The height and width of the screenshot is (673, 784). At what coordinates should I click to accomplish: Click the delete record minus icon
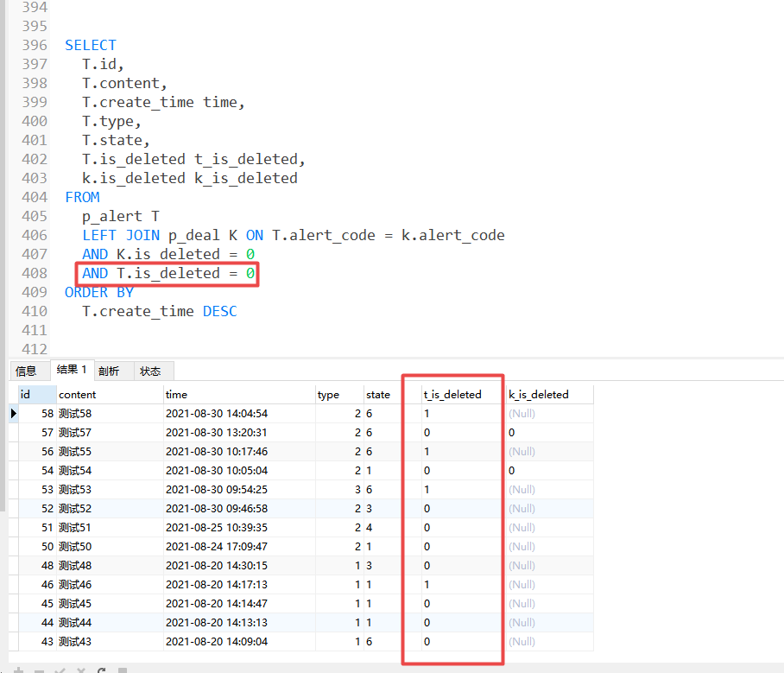pyautogui.click(x=39, y=669)
